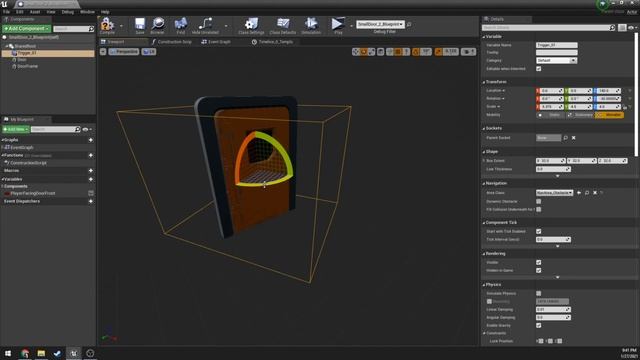Image resolution: width=640 pixels, height=360 pixels.
Task: Add new macro with plus icon
Action: [91, 171]
